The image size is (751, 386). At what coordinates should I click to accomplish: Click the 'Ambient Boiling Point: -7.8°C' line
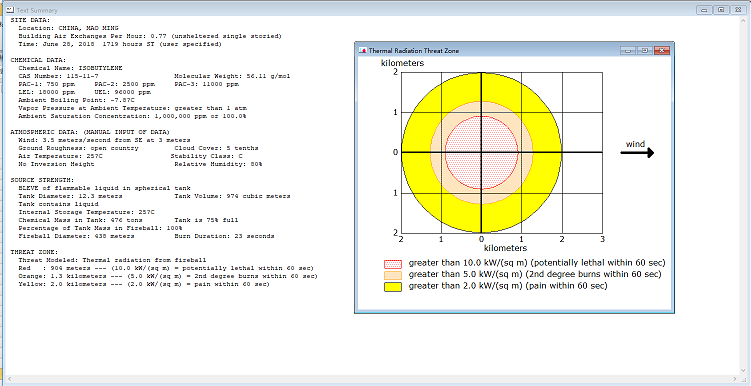[x=76, y=100]
